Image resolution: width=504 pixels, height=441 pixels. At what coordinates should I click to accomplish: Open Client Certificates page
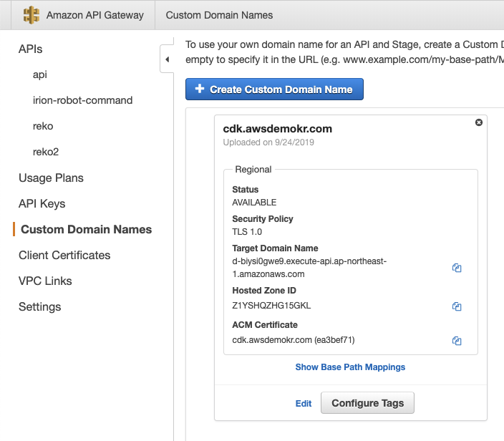[64, 255]
